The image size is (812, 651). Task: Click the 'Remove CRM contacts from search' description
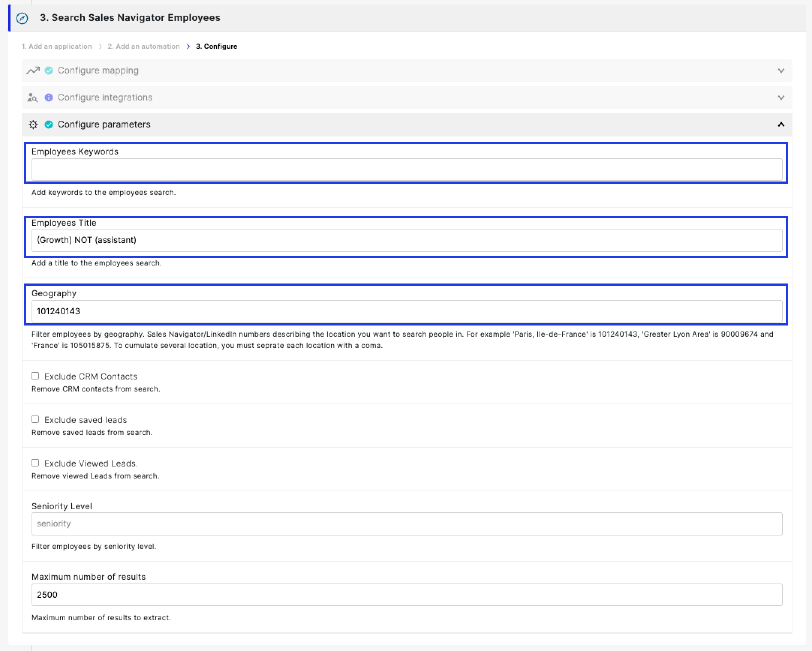tap(96, 389)
